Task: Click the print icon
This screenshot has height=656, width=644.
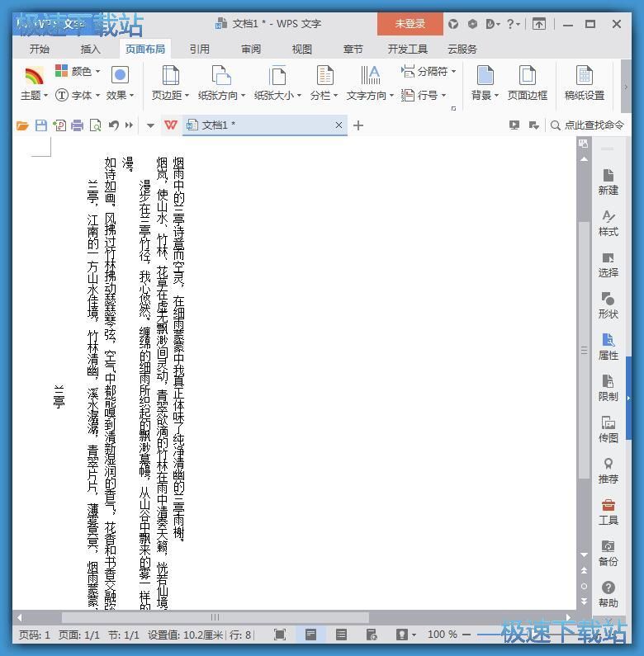Action: pos(77,125)
